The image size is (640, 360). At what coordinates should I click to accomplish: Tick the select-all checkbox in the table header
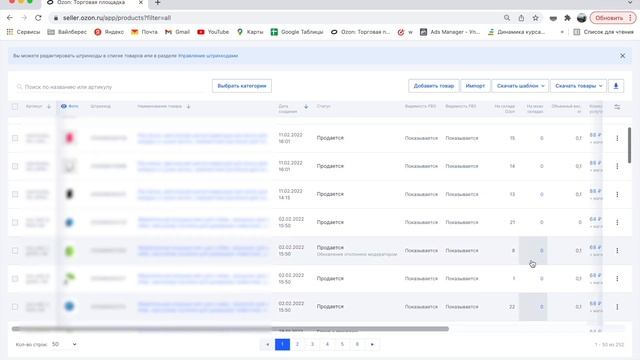tap(15, 107)
